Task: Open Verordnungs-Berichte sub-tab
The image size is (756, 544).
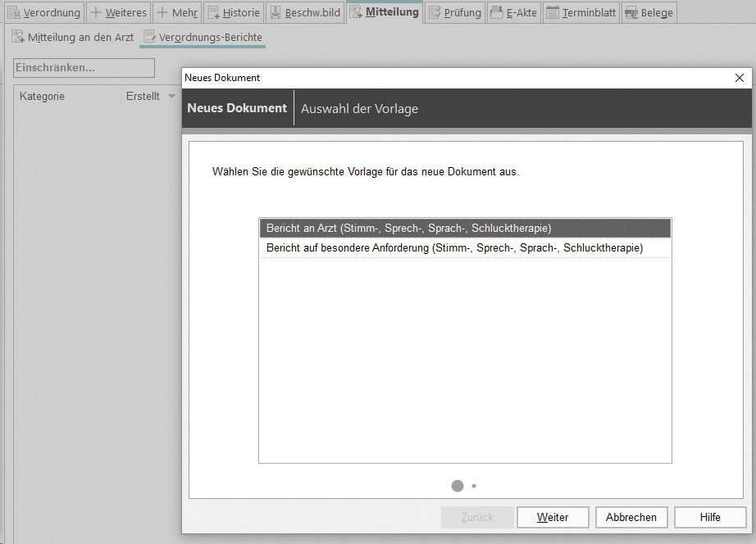Action: pyautogui.click(x=203, y=37)
